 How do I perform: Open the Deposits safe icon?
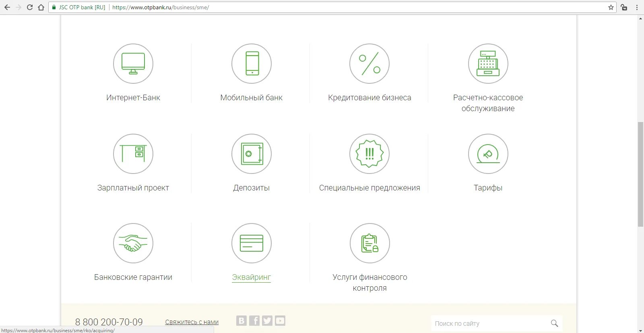point(252,154)
